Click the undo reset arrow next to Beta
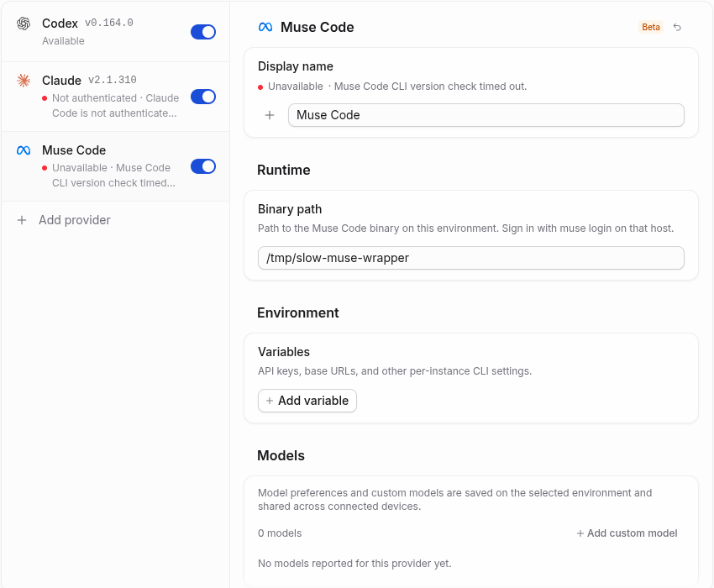Viewport: 714px width, 588px height. [677, 28]
